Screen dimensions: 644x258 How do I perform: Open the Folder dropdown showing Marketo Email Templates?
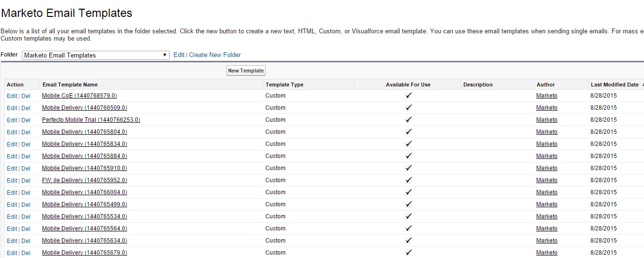coord(96,55)
